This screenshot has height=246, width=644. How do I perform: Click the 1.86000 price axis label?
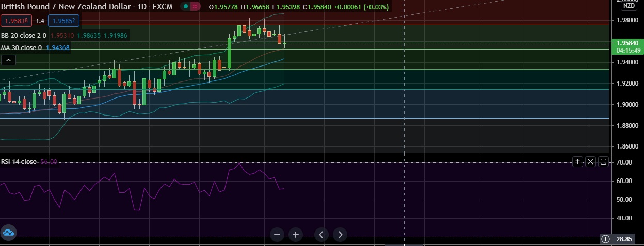point(626,147)
